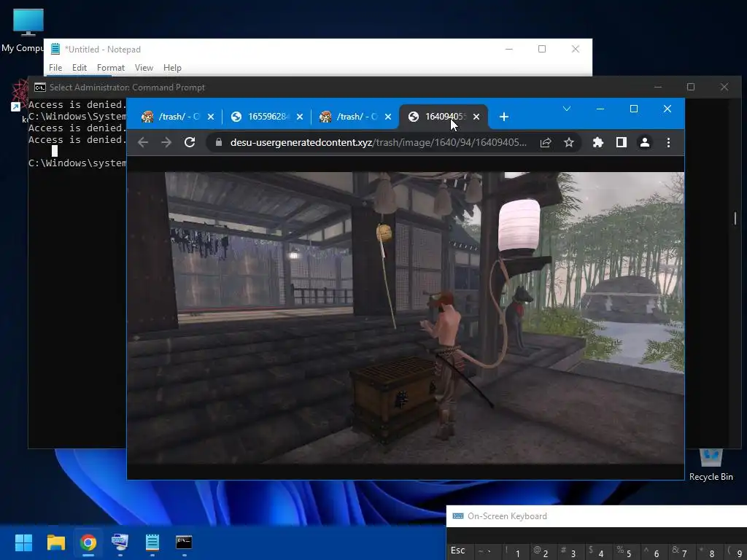Viewport: 747px width, 560px height.
Task: View site info via the lock icon
Action: coord(219,142)
